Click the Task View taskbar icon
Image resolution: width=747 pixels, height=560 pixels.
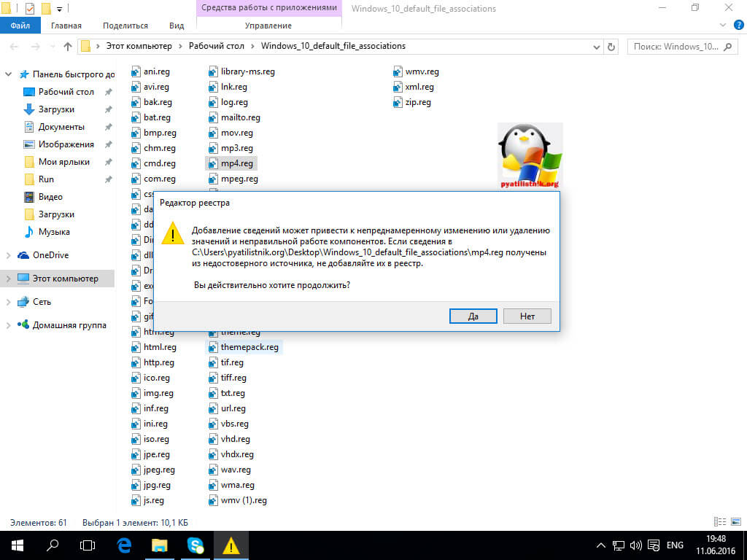(x=88, y=545)
